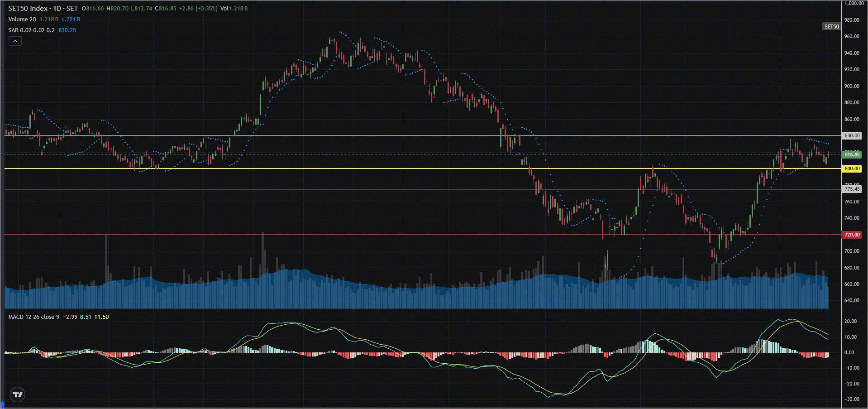Click the Volume MA value 1.721 B

71,19
